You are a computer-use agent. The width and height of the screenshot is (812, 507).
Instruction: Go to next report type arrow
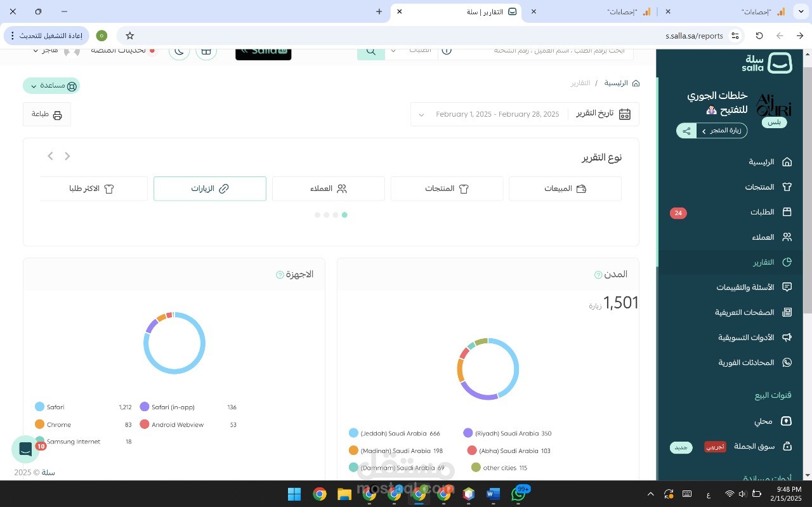point(51,156)
